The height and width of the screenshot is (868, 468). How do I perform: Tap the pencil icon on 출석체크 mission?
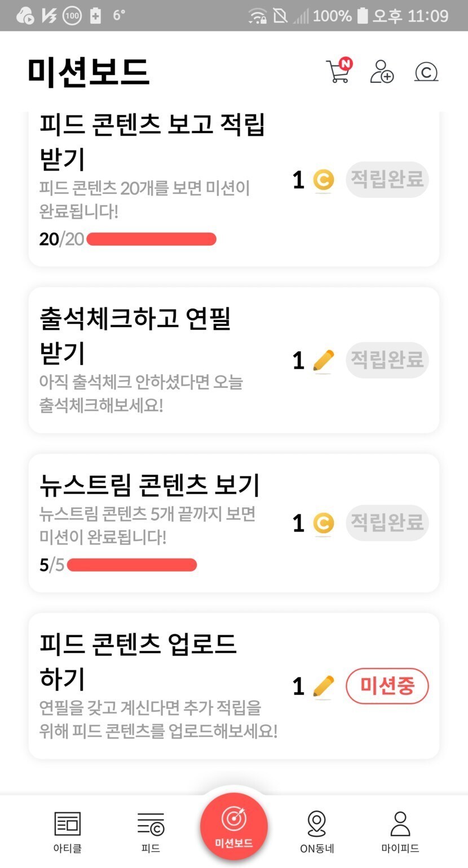tap(323, 361)
